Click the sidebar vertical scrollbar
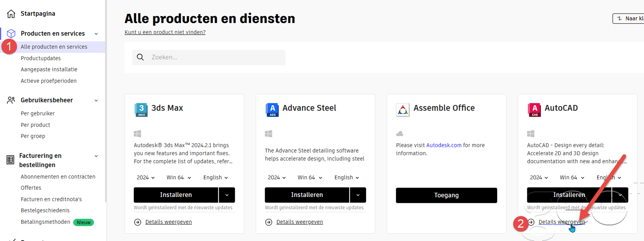The image size is (644, 241). (x=106, y=101)
